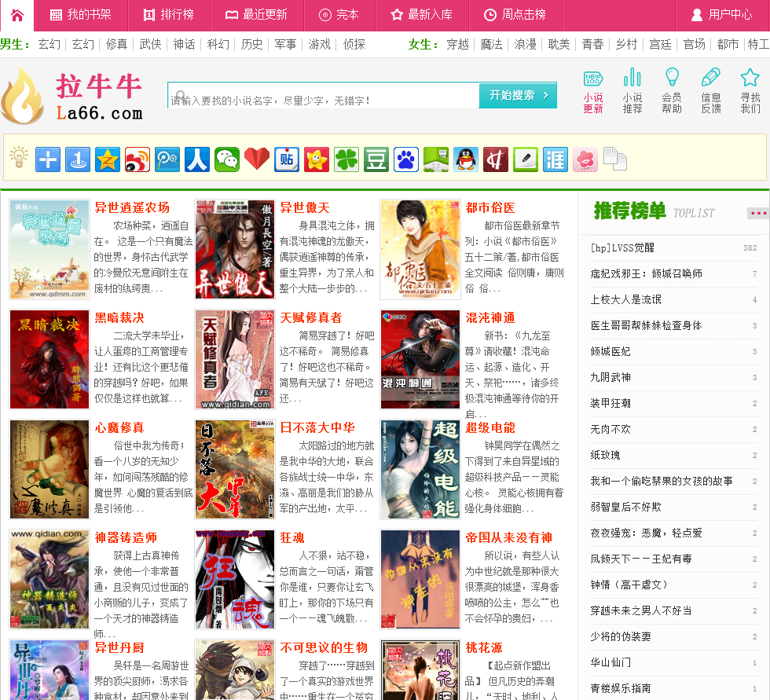Open novel title 帝国从来没有神

pos(509,537)
